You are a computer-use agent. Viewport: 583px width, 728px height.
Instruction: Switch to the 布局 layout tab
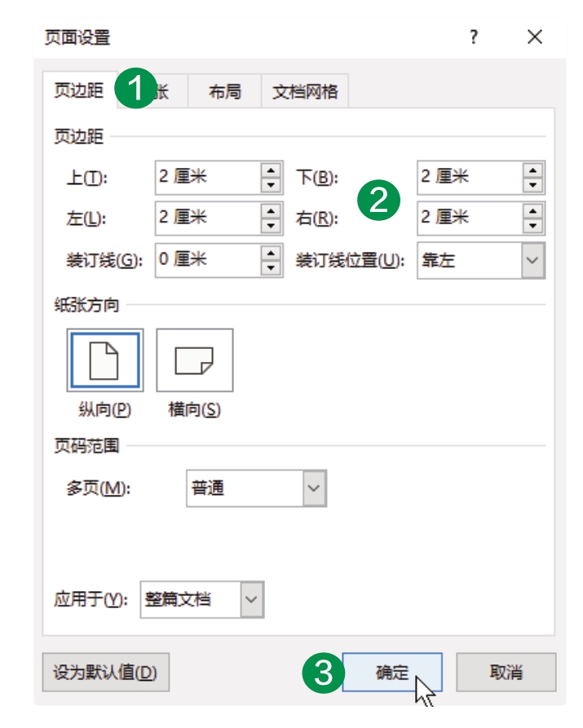pyautogui.click(x=225, y=91)
